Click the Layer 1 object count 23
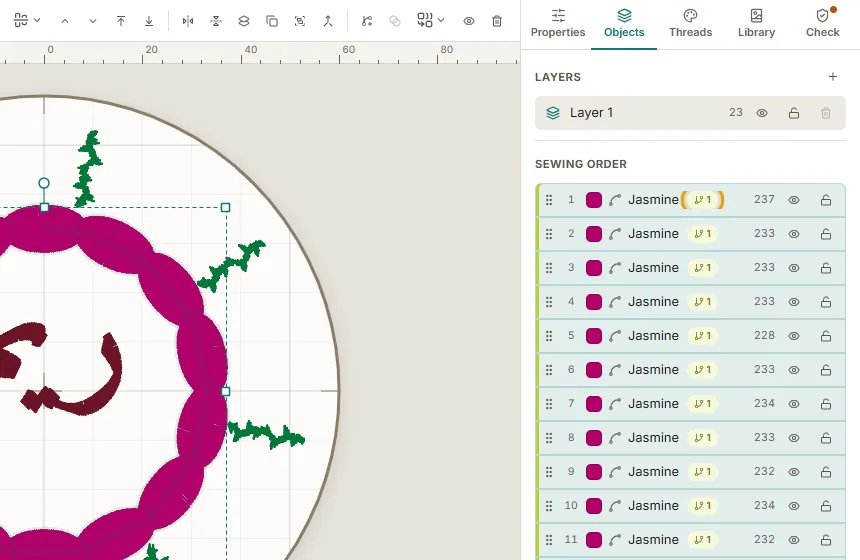 click(735, 112)
